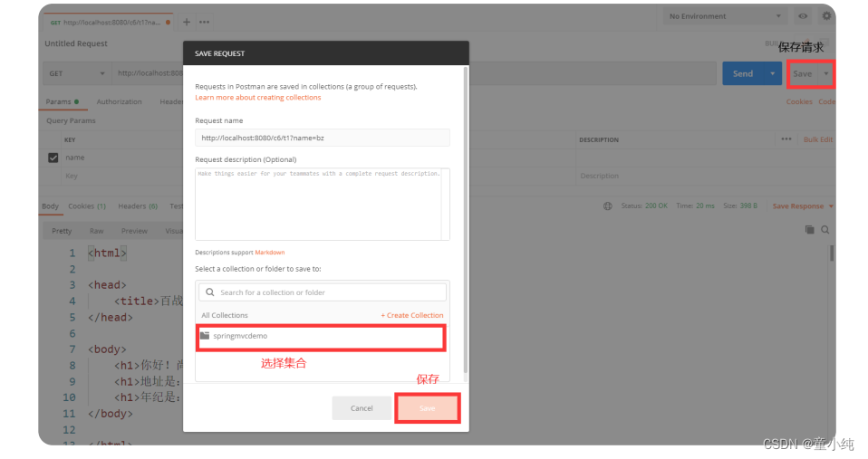The height and width of the screenshot is (459, 868).
Task: Click the Save button in the request bar
Action: (802, 73)
